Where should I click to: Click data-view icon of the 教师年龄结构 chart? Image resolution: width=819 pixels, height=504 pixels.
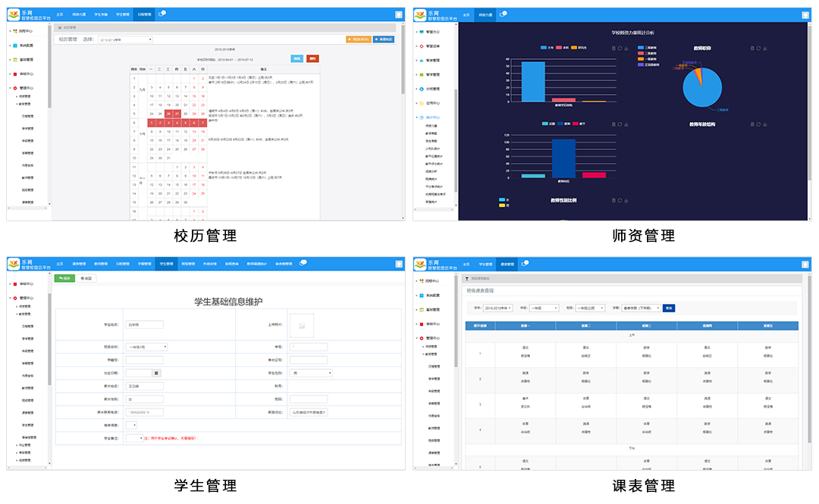click(x=752, y=124)
